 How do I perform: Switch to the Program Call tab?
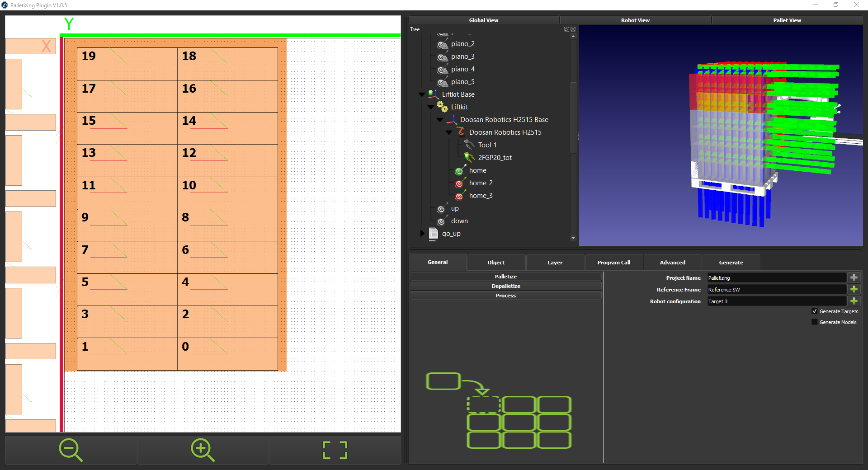[613, 263]
